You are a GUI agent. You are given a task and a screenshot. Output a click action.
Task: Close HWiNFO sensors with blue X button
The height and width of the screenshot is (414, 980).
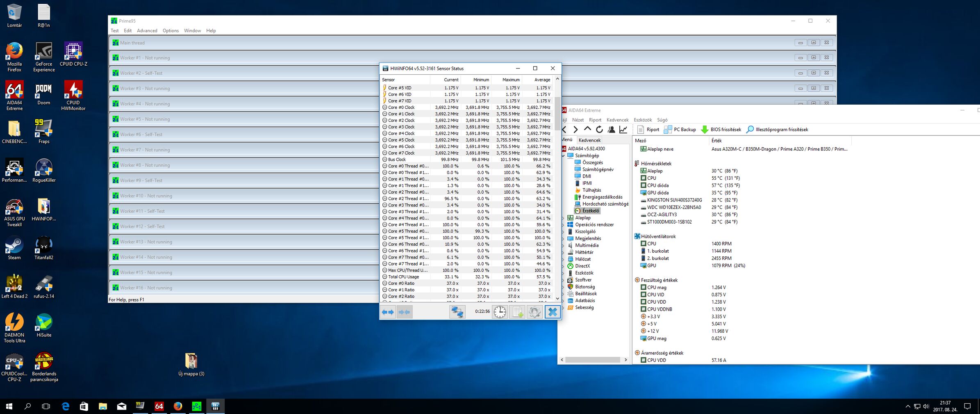(552, 312)
